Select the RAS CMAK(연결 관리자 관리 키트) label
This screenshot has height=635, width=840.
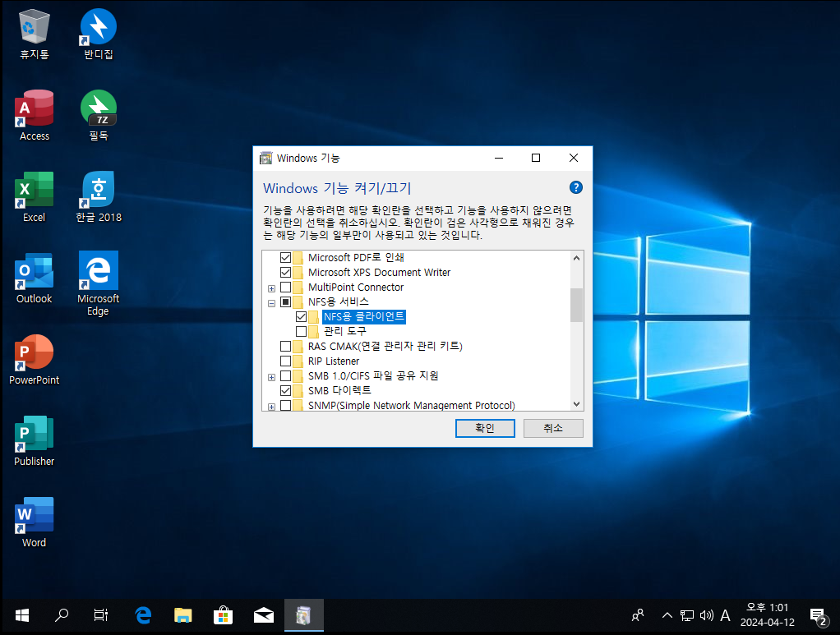(x=385, y=347)
